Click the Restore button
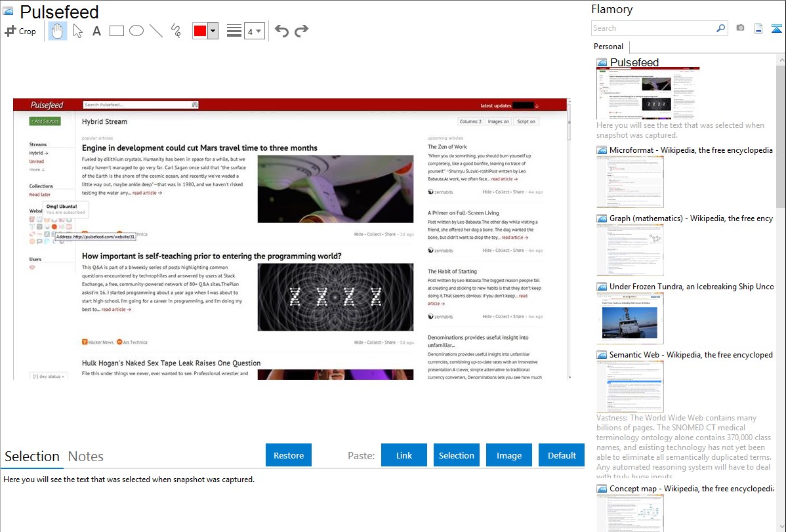Screen dimensions: 786x532 pos(289,455)
